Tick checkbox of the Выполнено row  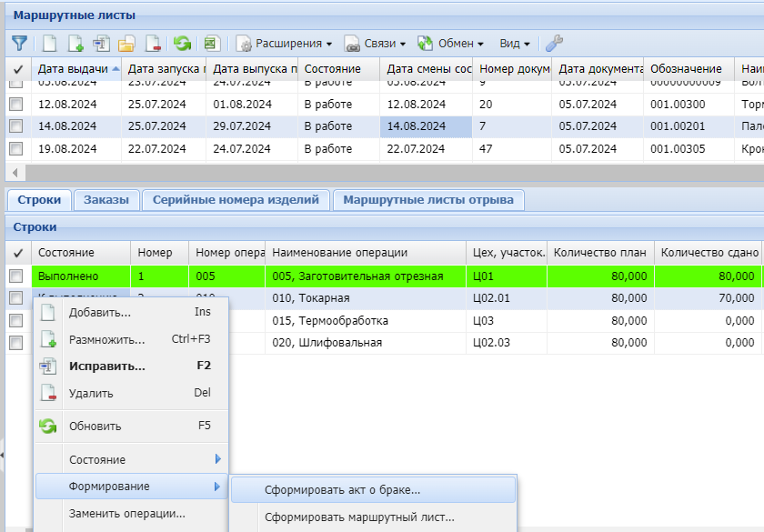(x=16, y=276)
